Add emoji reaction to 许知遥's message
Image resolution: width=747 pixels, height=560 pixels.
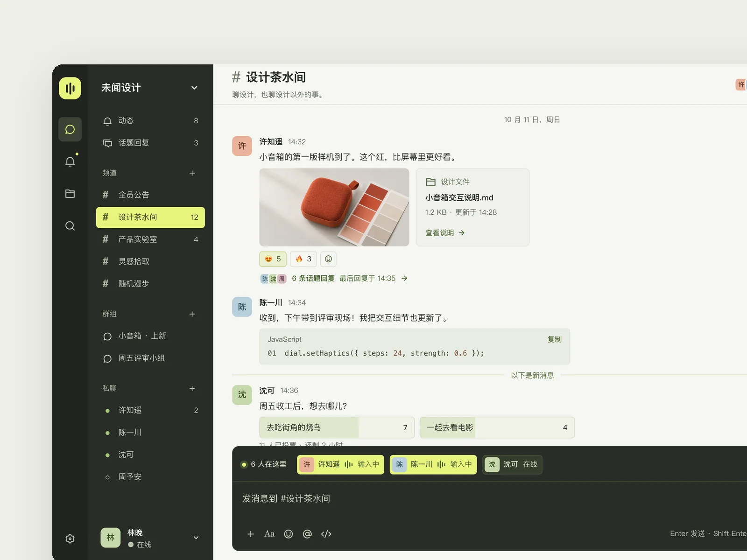328,259
